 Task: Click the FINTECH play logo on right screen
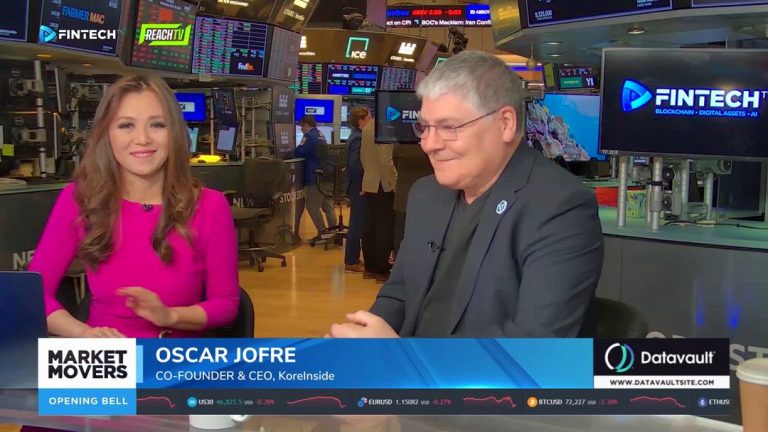(x=636, y=96)
